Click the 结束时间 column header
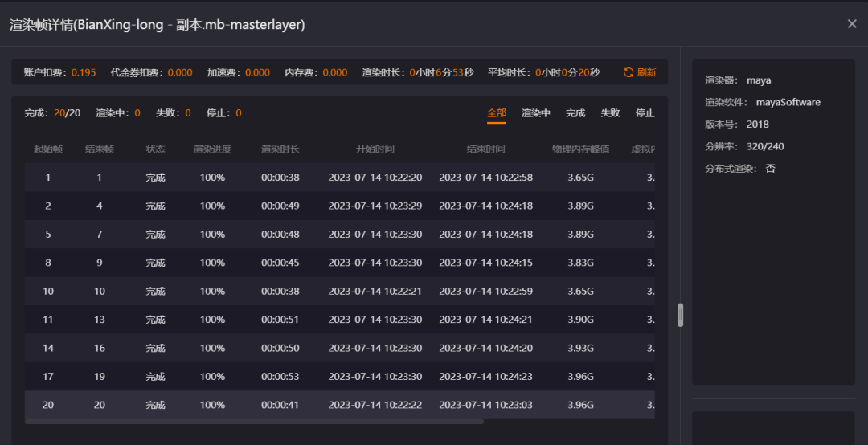 coord(486,149)
